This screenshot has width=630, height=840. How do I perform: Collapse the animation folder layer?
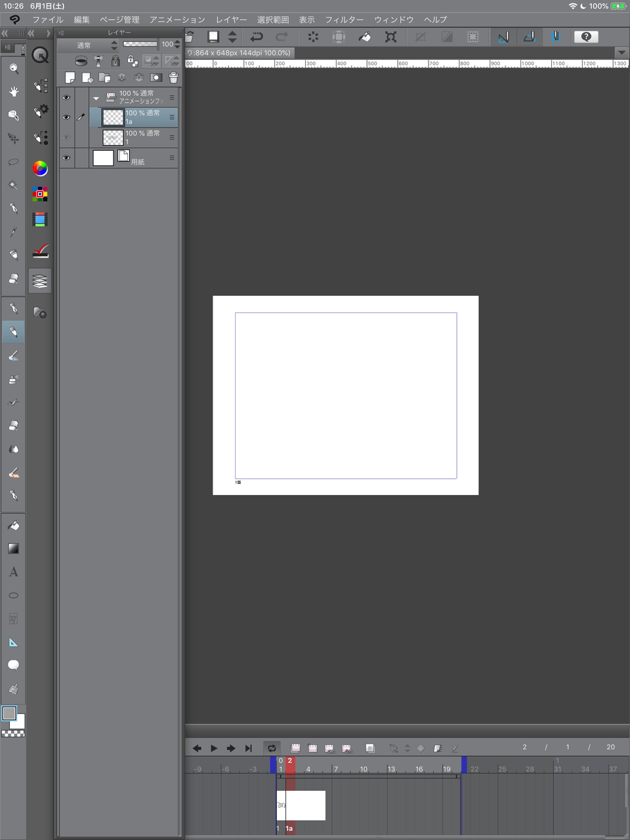point(96,98)
